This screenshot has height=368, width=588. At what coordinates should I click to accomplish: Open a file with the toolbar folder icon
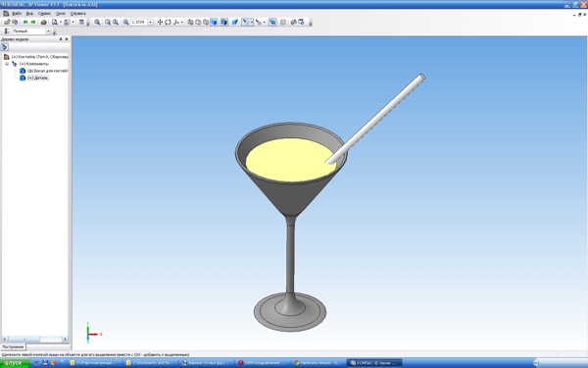[7, 23]
